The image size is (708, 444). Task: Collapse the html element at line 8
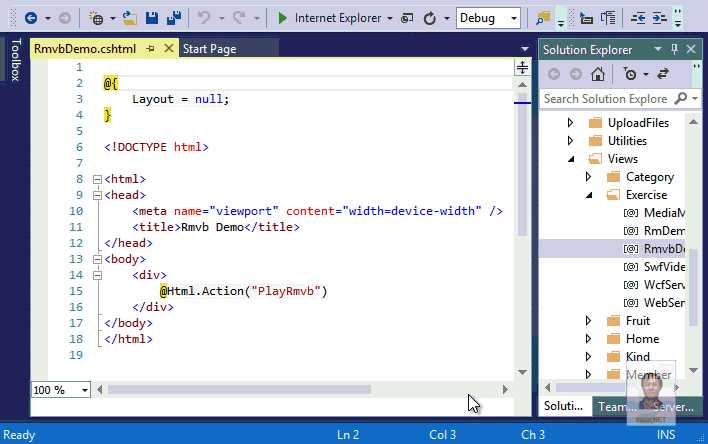97,179
